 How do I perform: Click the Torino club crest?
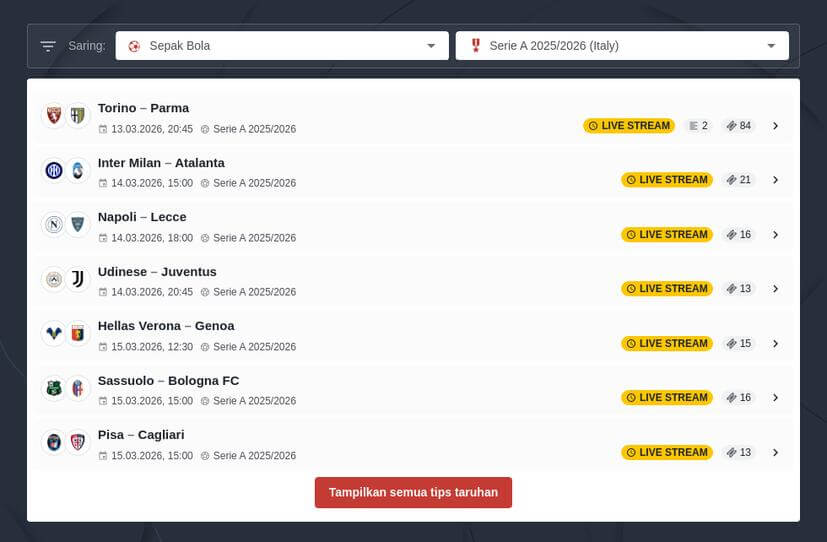[54, 116]
